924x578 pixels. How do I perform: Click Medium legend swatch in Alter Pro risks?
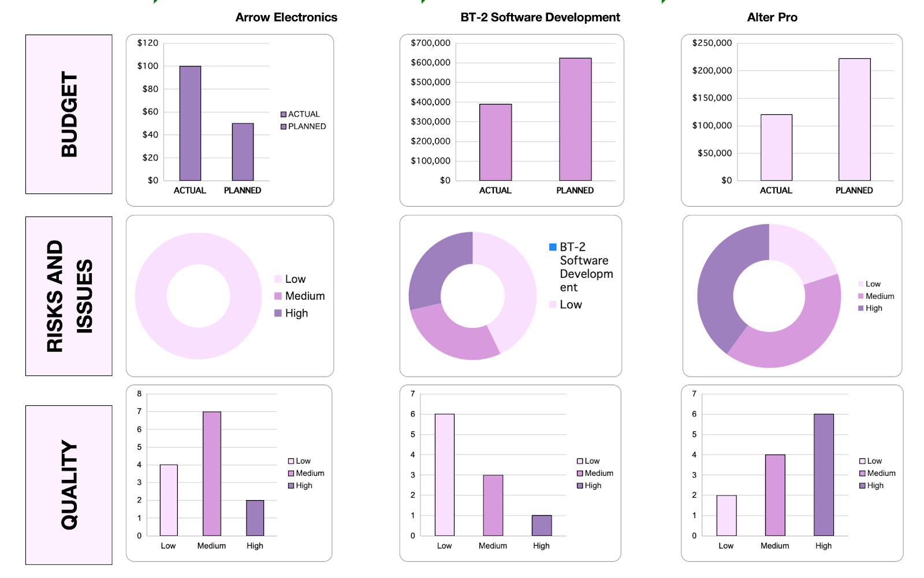[x=861, y=296]
